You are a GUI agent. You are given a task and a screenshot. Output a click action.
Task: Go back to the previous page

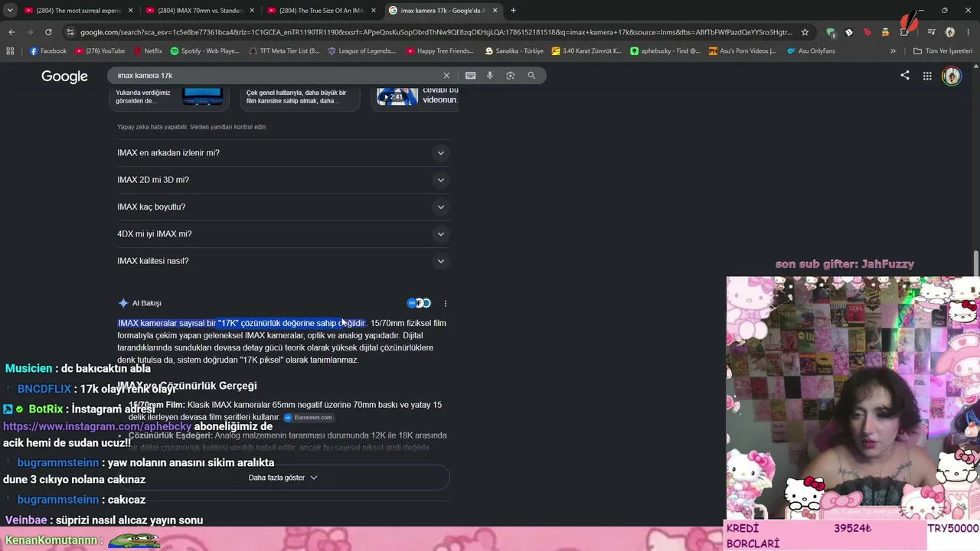pyautogui.click(x=11, y=32)
